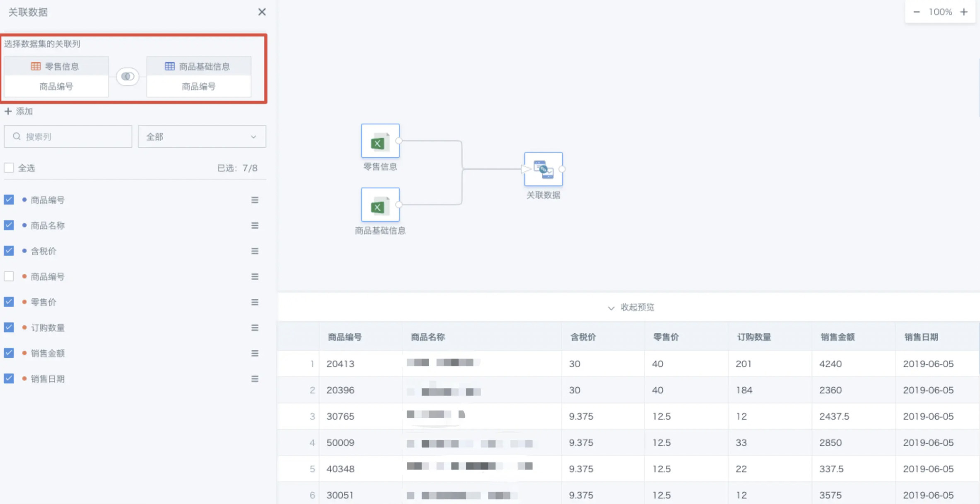
Task: Click the plus icon beside 添加
Action: 8,111
